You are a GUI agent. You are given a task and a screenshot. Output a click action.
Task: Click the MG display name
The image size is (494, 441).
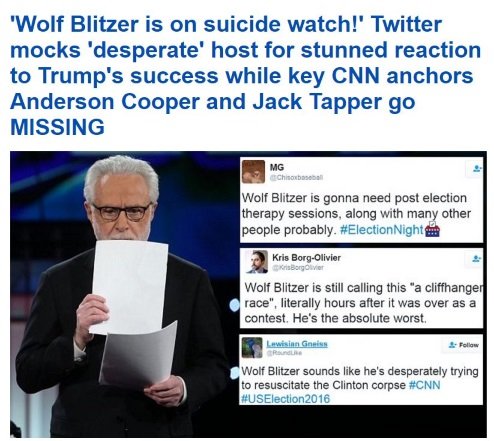277,168
